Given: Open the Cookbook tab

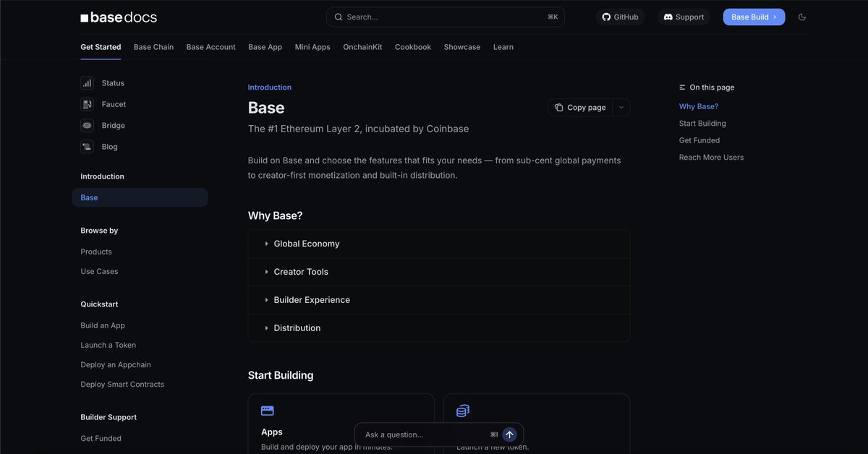Looking at the screenshot, I should click(413, 47).
